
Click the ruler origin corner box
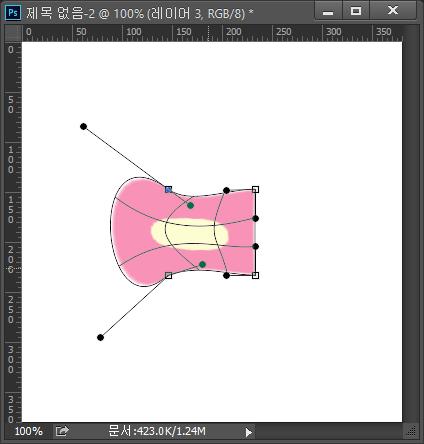[x=13, y=33]
